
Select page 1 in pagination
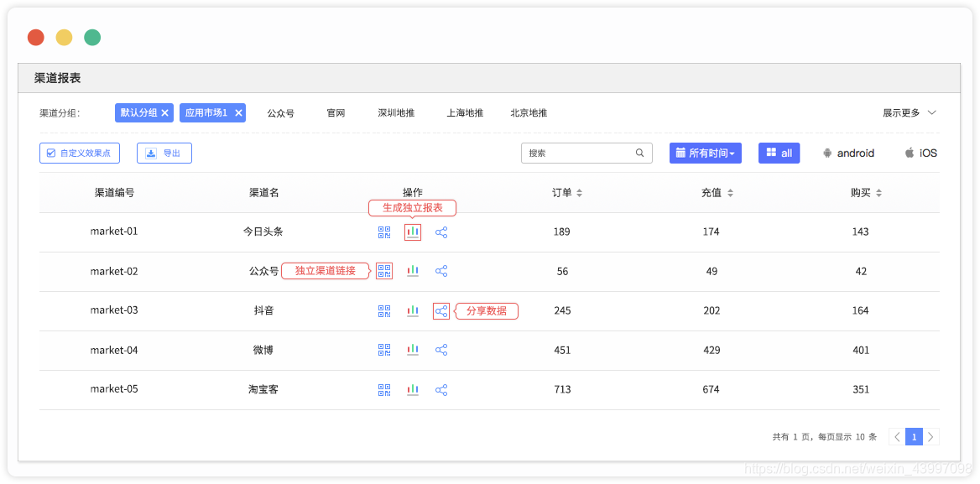click(x=914, y=436)
